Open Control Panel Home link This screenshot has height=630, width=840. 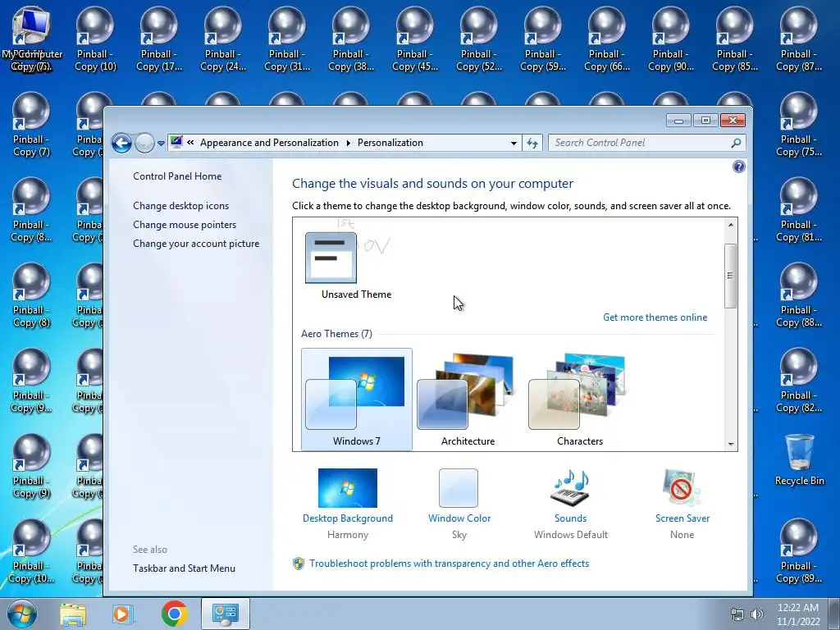(177, 176)
